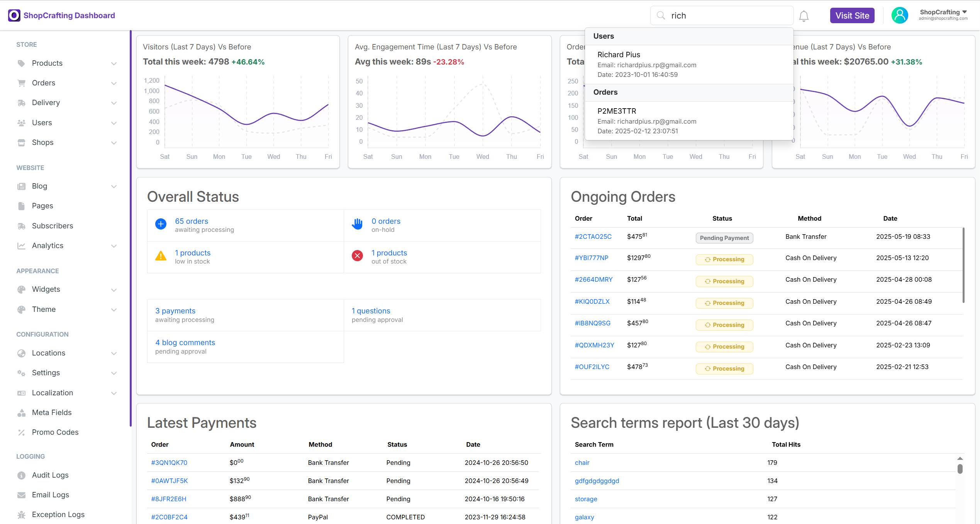Select Richard Pius user search result

[x=618, y=55]
